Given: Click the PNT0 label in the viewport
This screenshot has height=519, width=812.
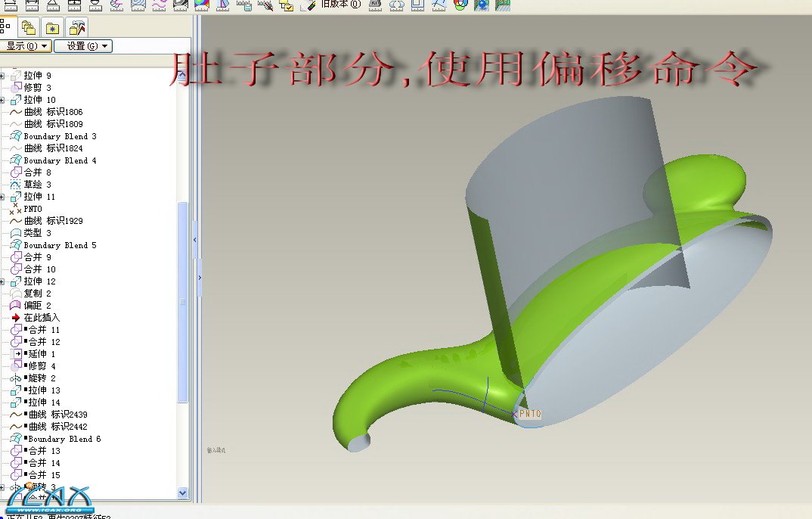Looking at the screenshot, I should click(x=530, y=413).
